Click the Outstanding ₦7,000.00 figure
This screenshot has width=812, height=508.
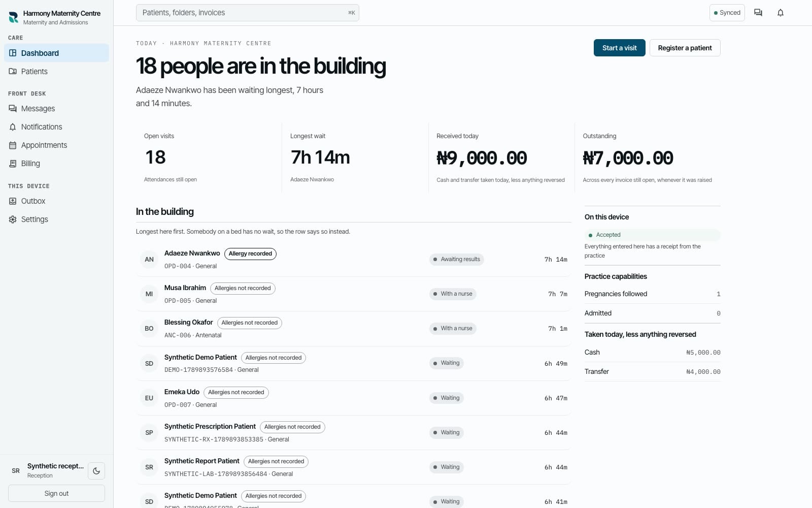click(628, 157)
